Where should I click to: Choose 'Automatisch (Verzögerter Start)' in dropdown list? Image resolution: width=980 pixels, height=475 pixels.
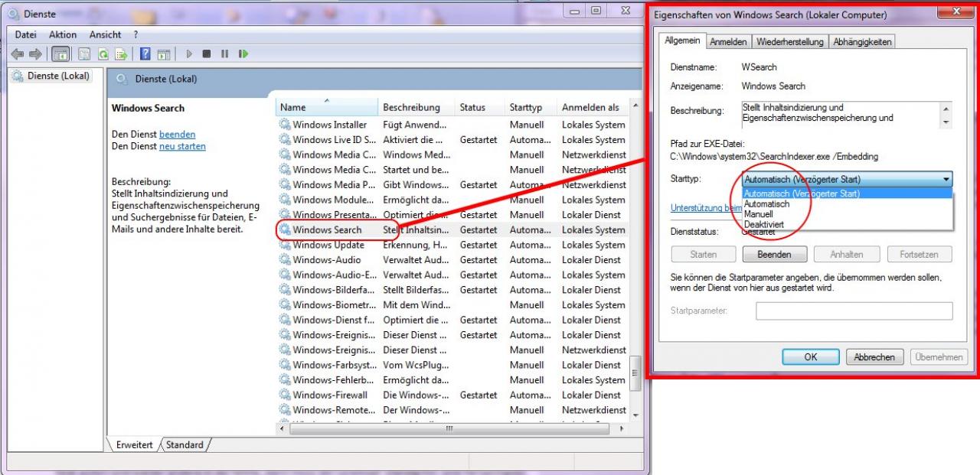tap(847, 194)
